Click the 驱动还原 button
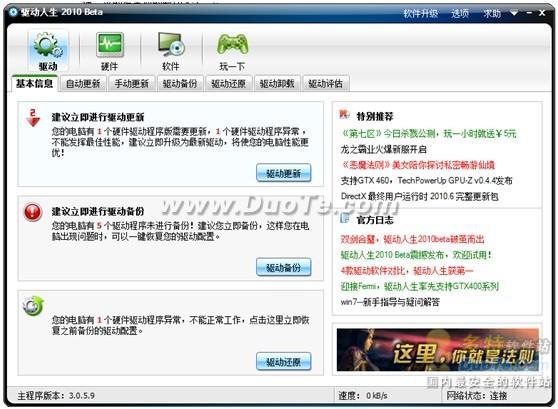Viewport: 558px width, 409px height. (x=284, y=362)
